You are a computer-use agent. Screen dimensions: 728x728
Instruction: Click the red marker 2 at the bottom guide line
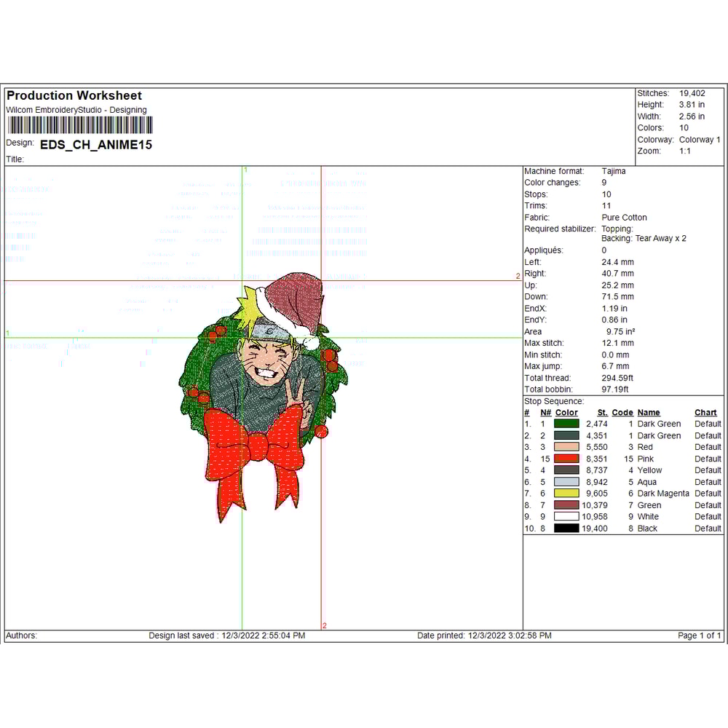(325, 625)
